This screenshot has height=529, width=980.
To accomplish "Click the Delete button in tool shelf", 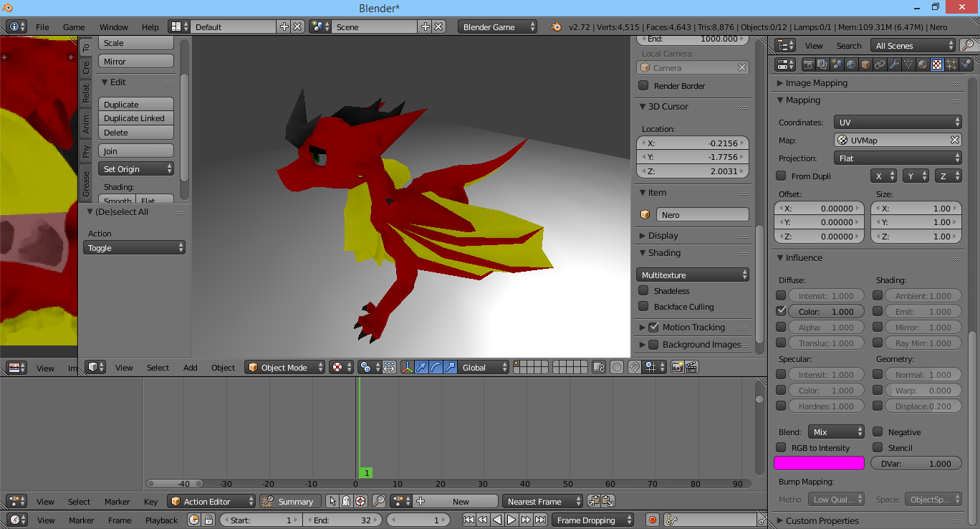I will (x=136, y=133).
